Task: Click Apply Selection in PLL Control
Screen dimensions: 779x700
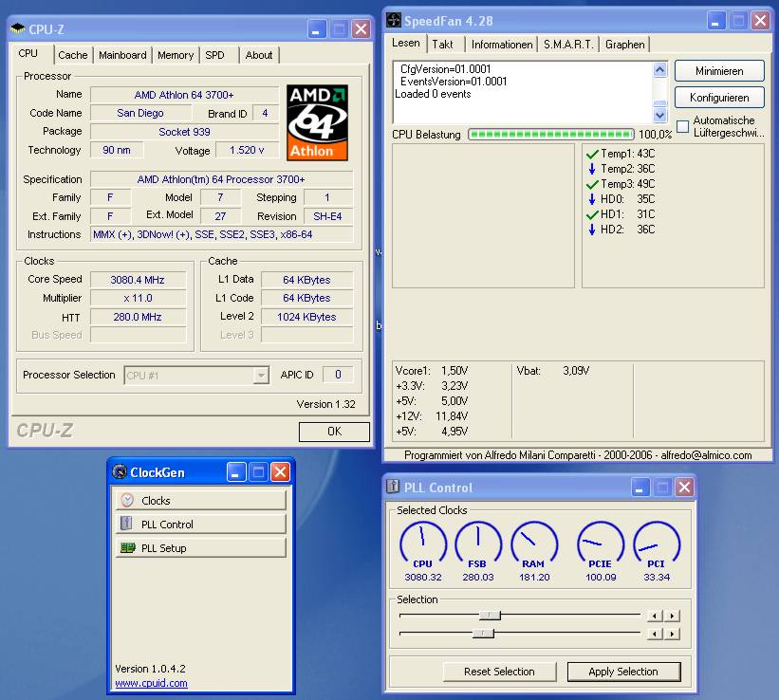Action: (623, 672)
